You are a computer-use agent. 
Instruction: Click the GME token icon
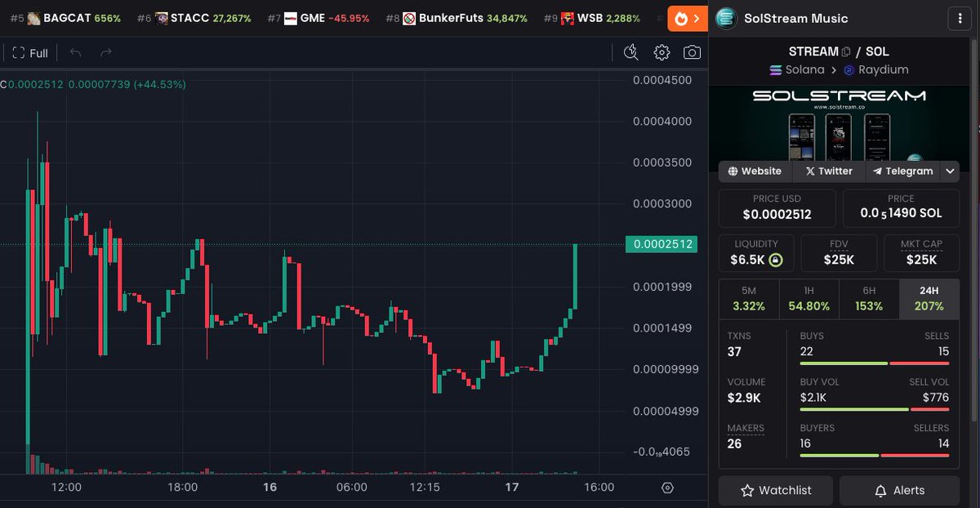(x=291, y=18)
